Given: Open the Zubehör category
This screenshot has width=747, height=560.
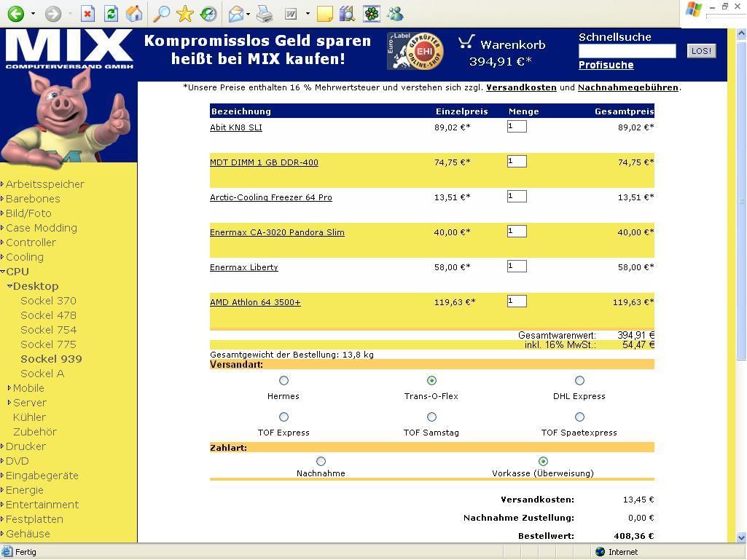Looking at the screenshot, I should [35, 432].
